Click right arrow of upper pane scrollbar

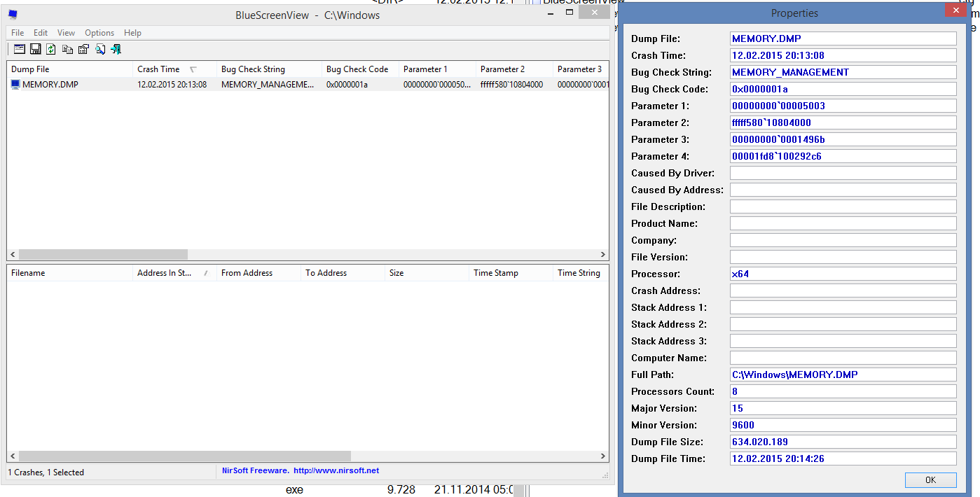603,255
